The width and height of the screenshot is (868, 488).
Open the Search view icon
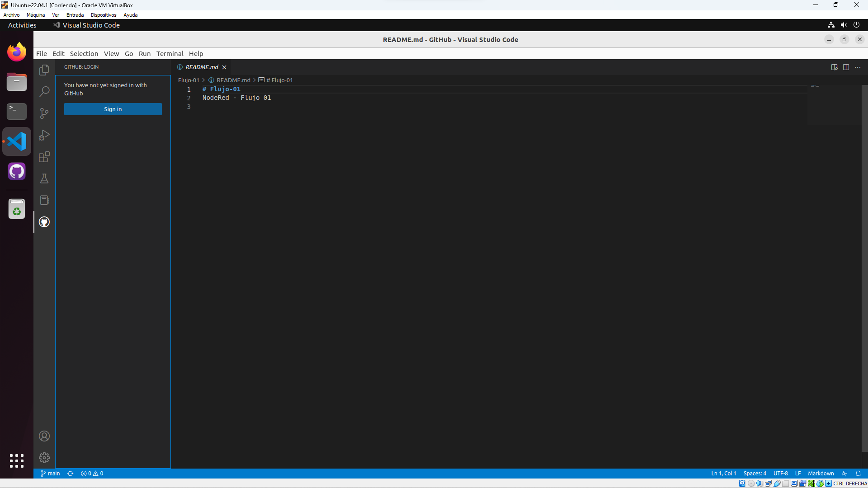point(44,92)
